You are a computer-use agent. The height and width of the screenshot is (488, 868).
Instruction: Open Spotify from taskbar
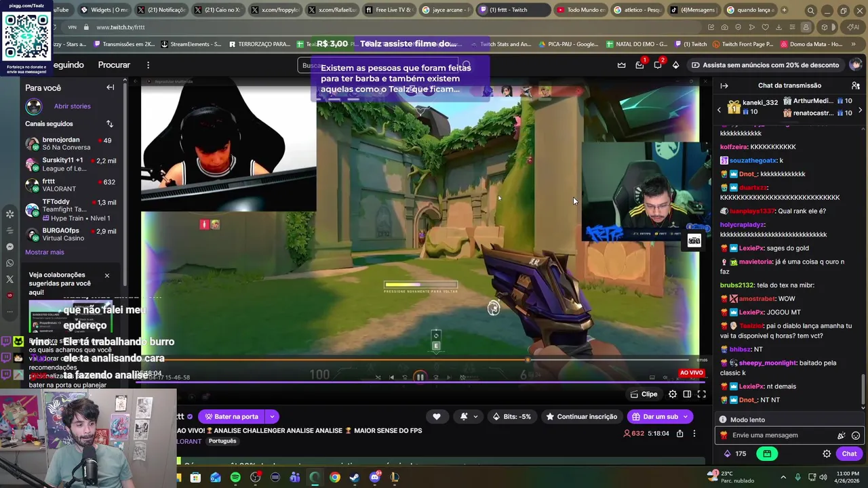[235, 477]
